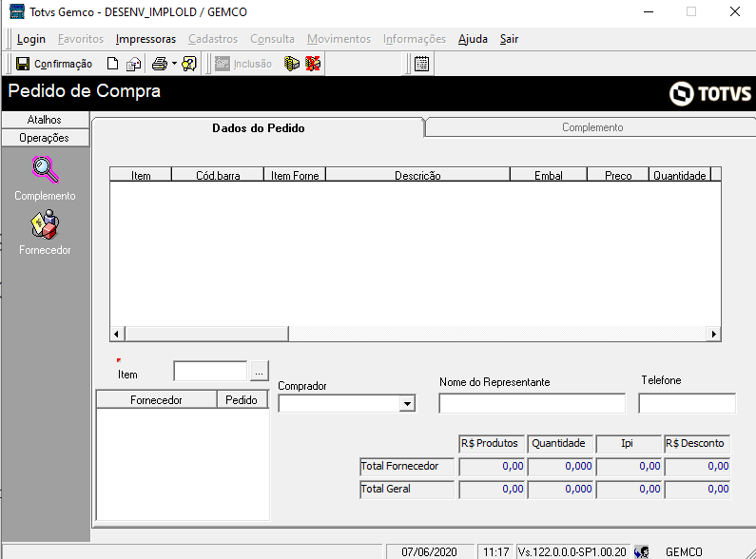Click the Operações sidebar button
The image size is (756, 559).
click(45, 138)
